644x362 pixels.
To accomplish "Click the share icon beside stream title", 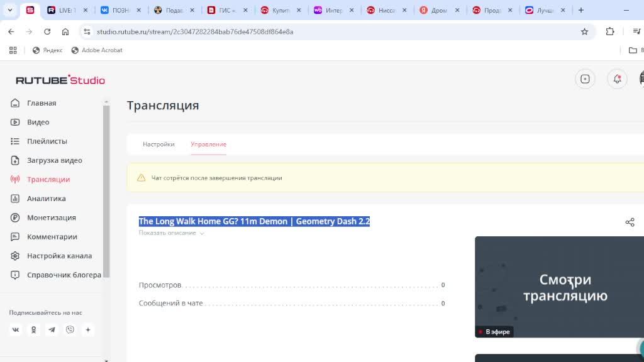I will click(x=630, y=222).
